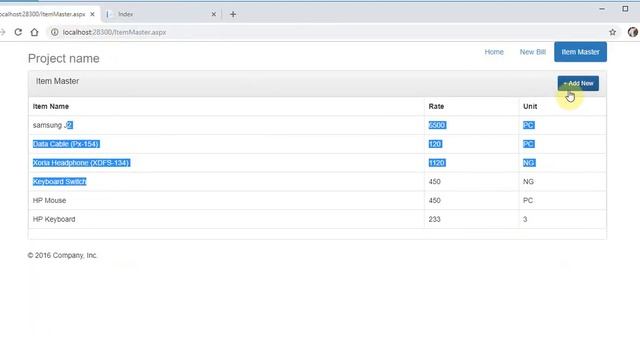The image size is (640, 360).
Task: Click the rate 233 for HP Keyboard
Action: tap(434, 219)
